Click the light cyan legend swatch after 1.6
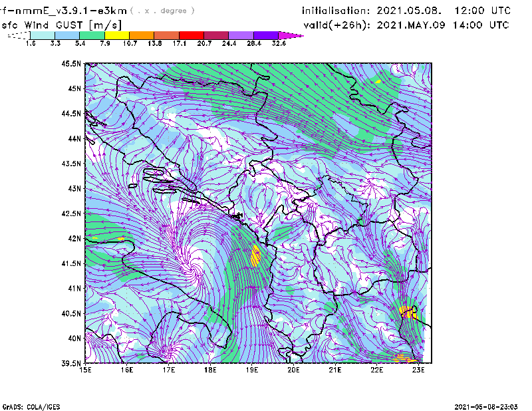The width and height of the screenshot is (532, 411). click(43, 35)
